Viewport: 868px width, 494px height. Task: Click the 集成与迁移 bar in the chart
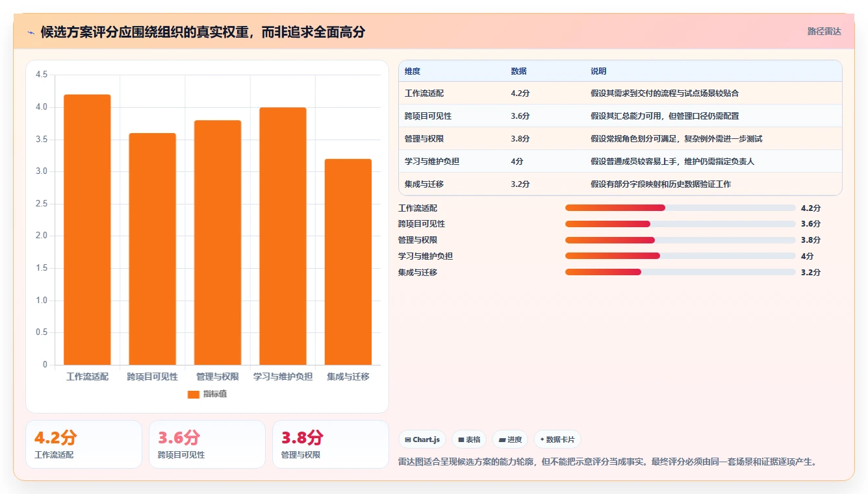tap(348, 262)
